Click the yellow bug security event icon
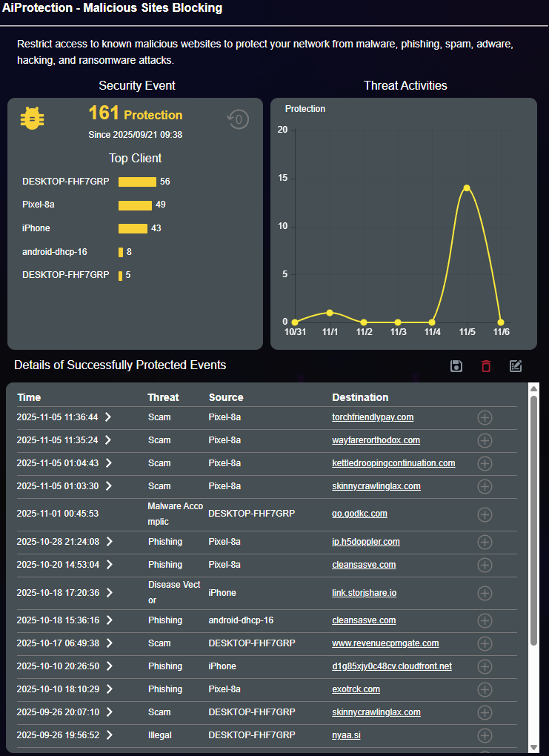 tap(32, 119)
